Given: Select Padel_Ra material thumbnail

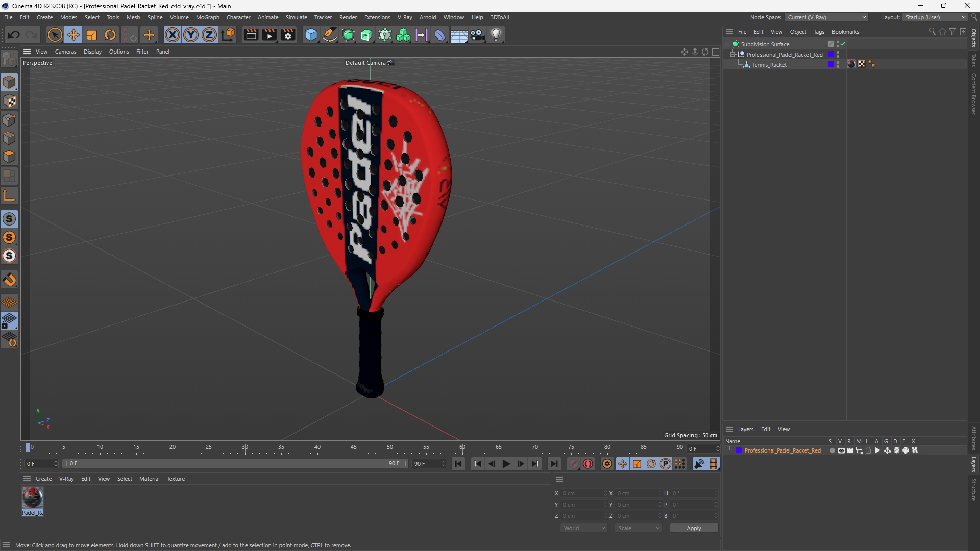Looking at the screenshot, I should tap(32, 501).
